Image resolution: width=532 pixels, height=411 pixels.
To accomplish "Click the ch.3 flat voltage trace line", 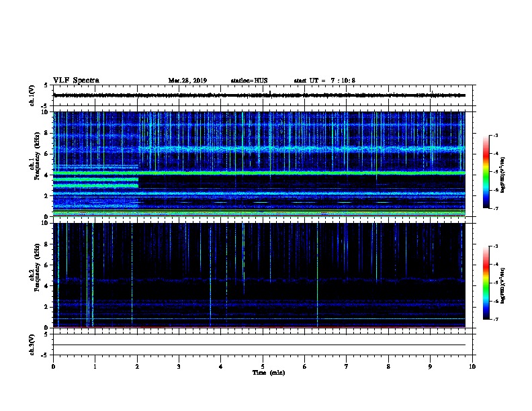I will [x=259, y=345].
